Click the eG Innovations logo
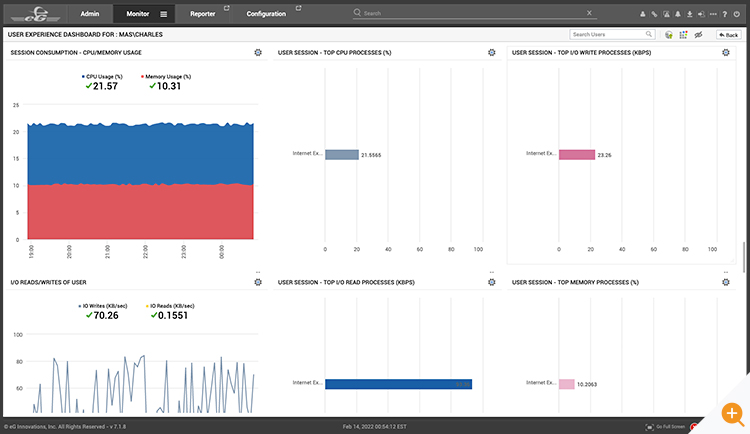Screen dimensions: 750x434 pyautogui.click(x=36, y=14)
